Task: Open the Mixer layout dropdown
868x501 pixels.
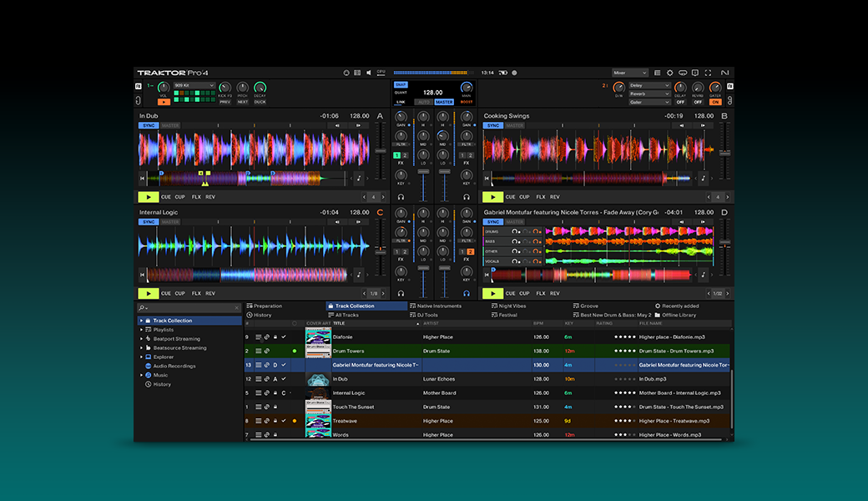Action: pos(630,73)
